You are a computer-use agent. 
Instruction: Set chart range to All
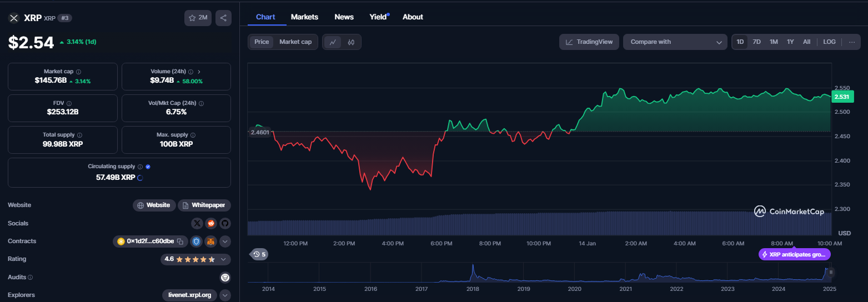click(806, 42)
